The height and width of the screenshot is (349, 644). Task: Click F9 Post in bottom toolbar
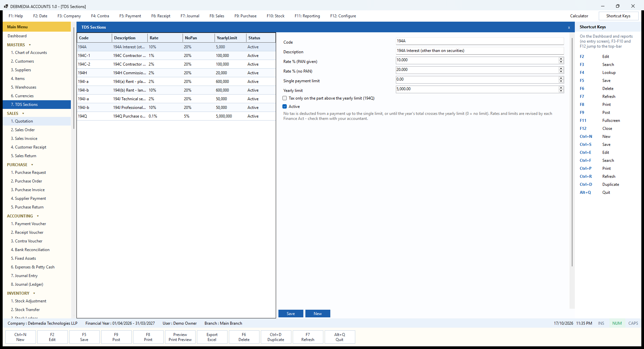click(116, 337)
